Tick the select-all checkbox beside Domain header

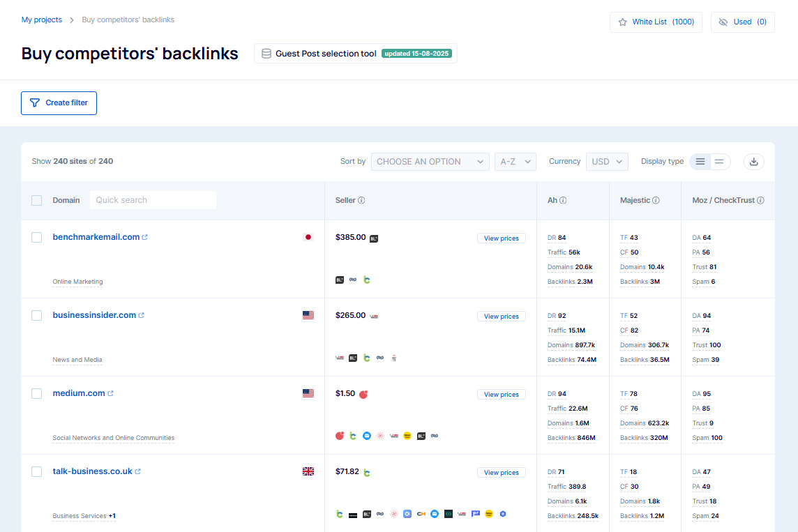coord(37,200)
